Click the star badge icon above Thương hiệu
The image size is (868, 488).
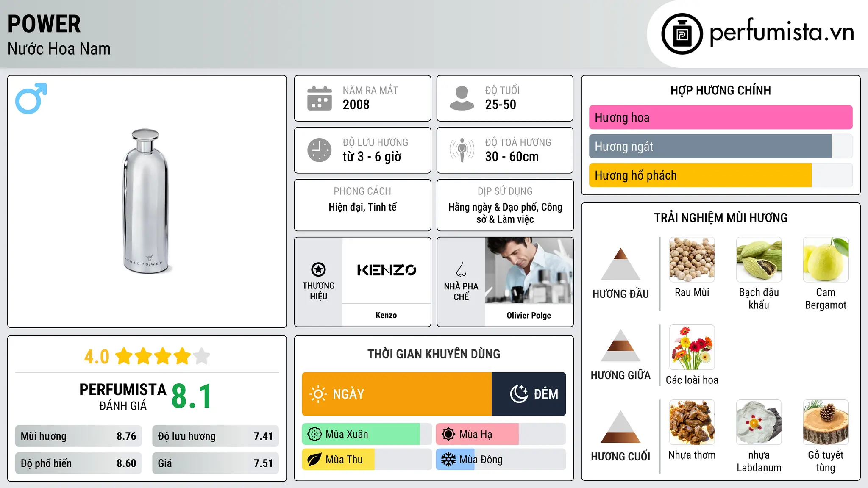tap(318, 269)
